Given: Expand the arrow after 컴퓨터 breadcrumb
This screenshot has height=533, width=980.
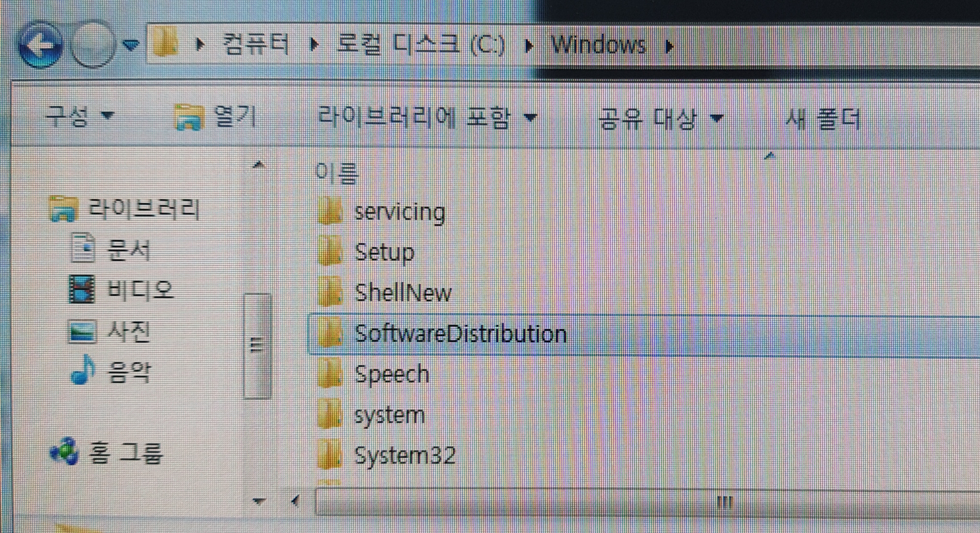Looking at the screenshot, I should coord(314,45).
